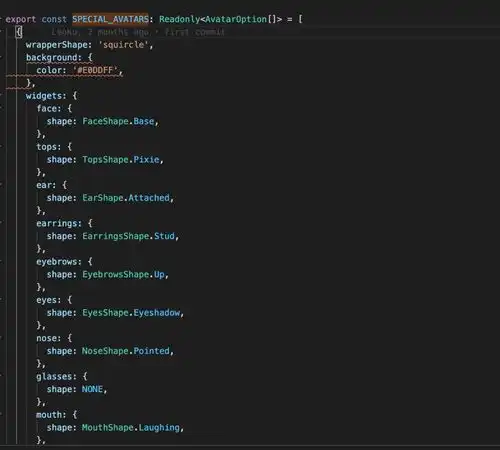This screenshot has height=450, width=500.
Task: Click the underlined background property
Action: (x=52, y=57)
